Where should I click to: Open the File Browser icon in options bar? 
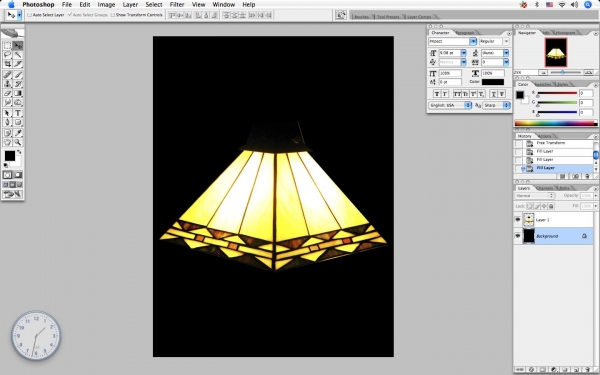pos(341,15)
